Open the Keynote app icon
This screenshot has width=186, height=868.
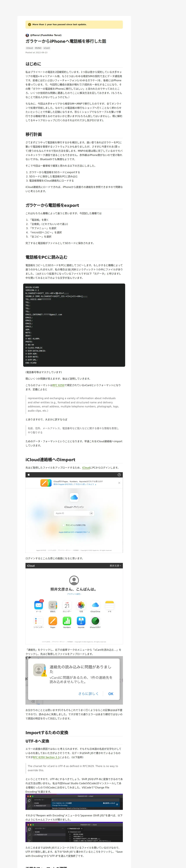(x=81, y=621)
